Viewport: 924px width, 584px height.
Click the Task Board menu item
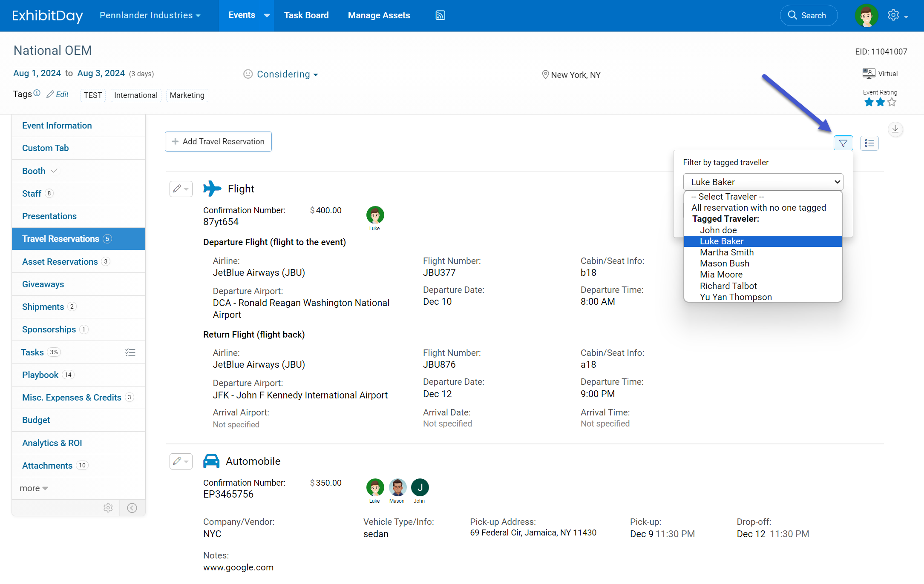point(306,15)
